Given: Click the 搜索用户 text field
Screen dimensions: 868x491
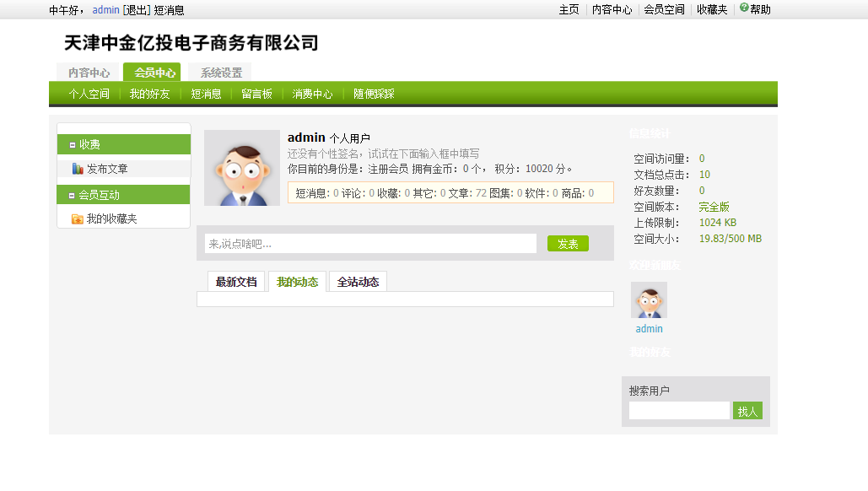Looking at the screenshot, I should [x=679, y=411].
